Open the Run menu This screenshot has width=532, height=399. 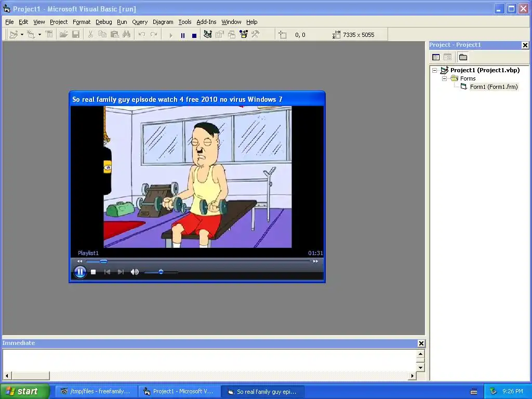click(x=122, y=22)
